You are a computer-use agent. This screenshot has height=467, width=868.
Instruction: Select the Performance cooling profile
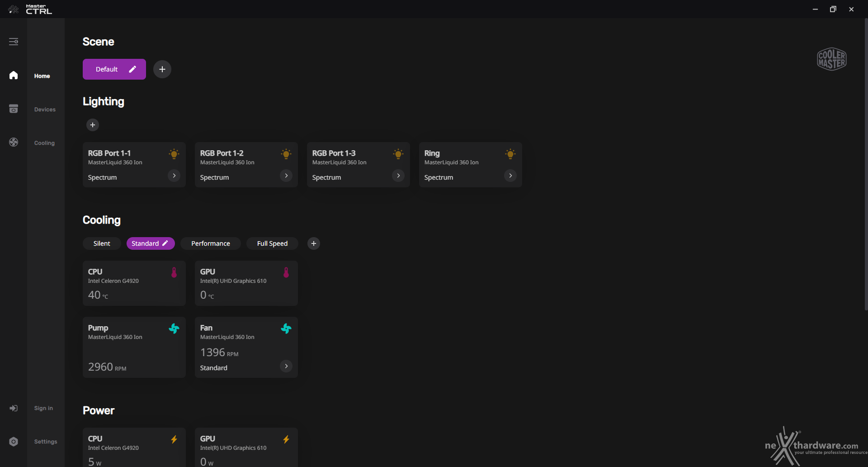211,243
